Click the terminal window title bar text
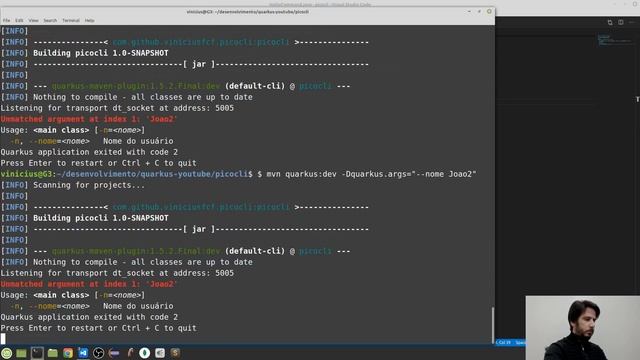Image resolution: width=640 pixels, height=360 pixels. (x=247, y=12)
